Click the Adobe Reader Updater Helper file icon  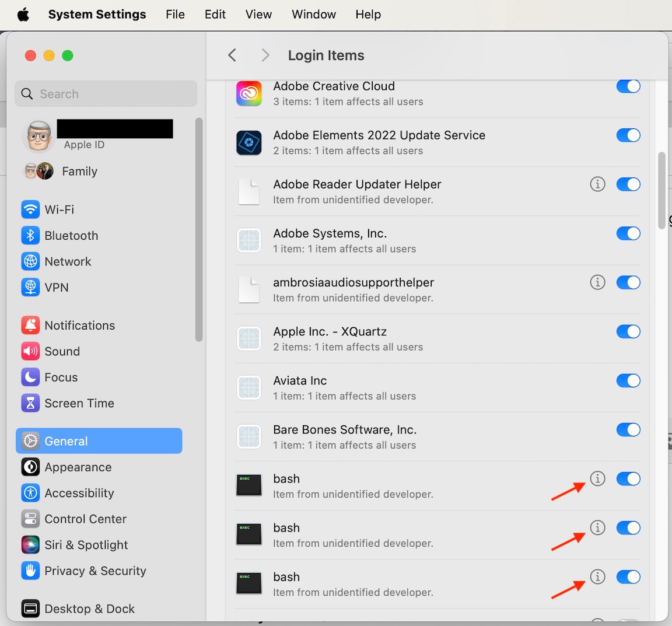pos(249,192)
